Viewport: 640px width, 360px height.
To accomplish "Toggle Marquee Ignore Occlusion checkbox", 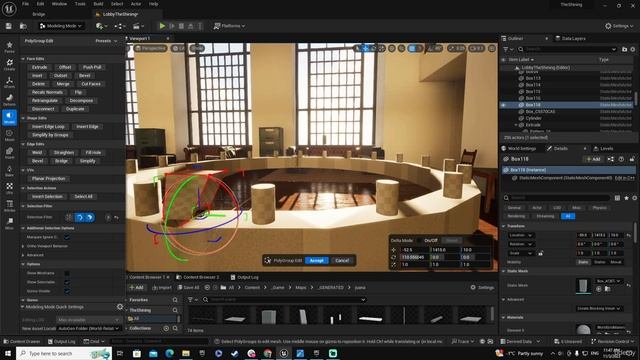I will [x=67, y=237].
